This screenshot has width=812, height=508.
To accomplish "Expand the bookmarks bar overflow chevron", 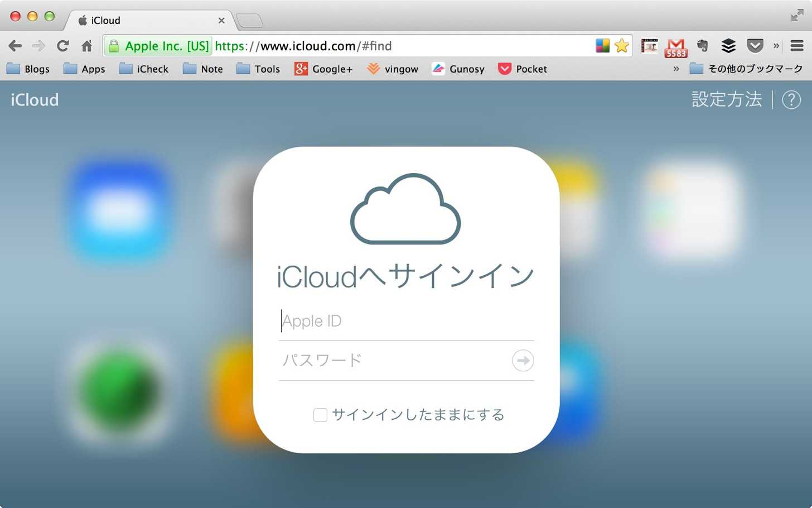I will 676,69.
